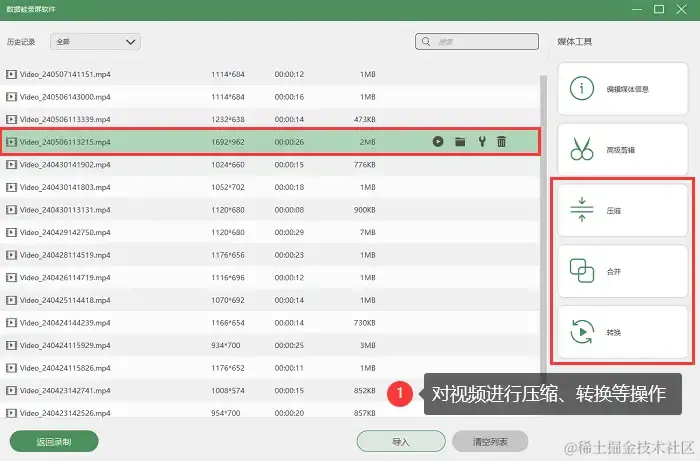Click the video icon beside Video_240424115929.mp4
This screenshot has width=700, height=461.
coord(11,345)
